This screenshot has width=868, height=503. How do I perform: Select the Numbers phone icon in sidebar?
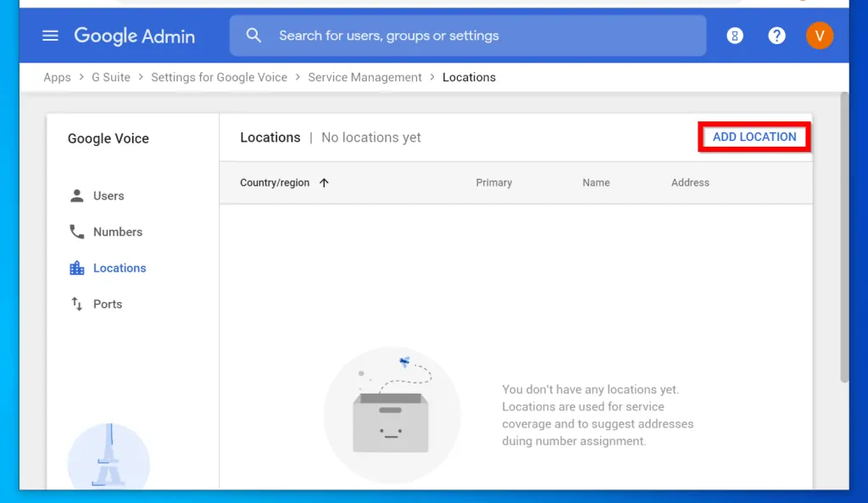pyautogui.click(x=77, y=232)
